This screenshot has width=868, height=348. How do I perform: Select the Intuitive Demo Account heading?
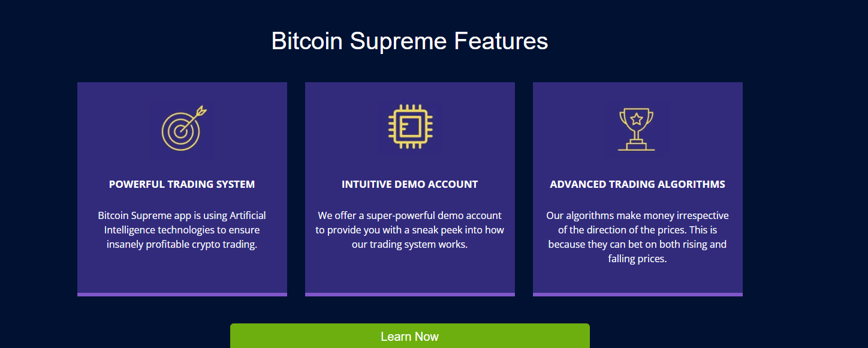[x=410, y=184]
